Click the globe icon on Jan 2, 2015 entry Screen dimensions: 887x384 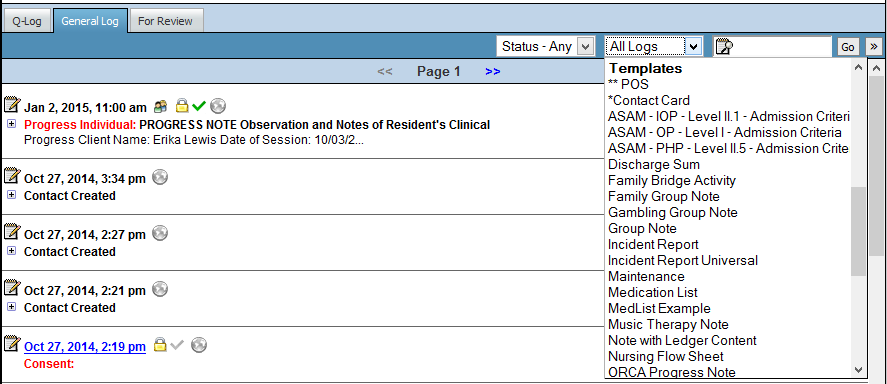(218, 106)
